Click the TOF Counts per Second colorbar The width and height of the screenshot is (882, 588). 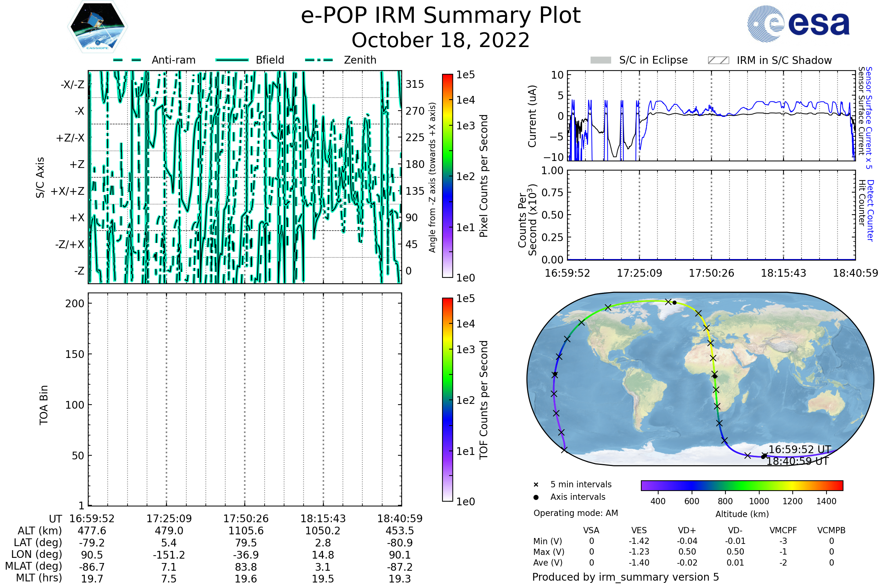(x=447, y=399)
